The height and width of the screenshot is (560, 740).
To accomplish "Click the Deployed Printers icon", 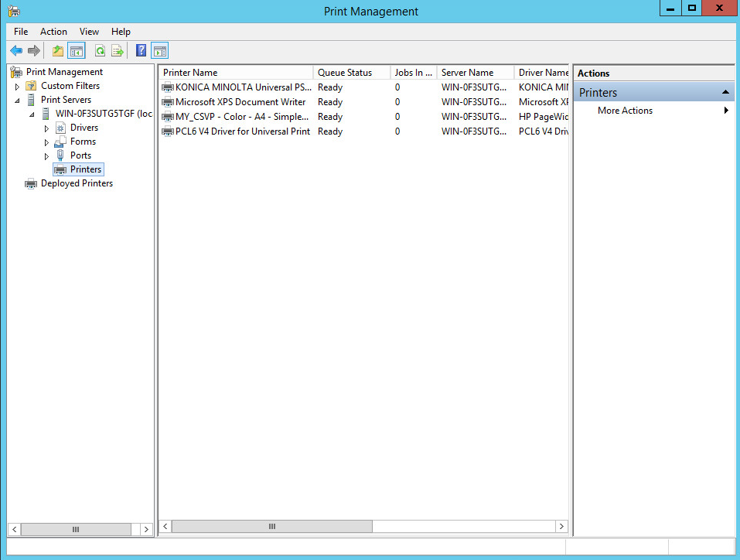I will pyautogui.click(x=31, y=183).
